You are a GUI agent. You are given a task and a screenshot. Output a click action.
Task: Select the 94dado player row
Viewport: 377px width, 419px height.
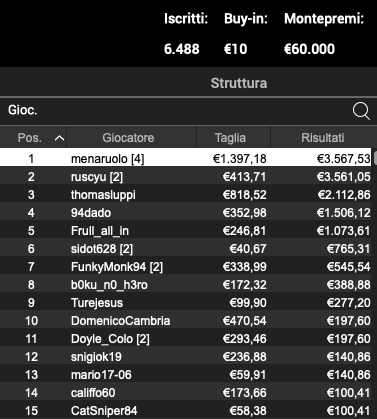tap(186, 212)
